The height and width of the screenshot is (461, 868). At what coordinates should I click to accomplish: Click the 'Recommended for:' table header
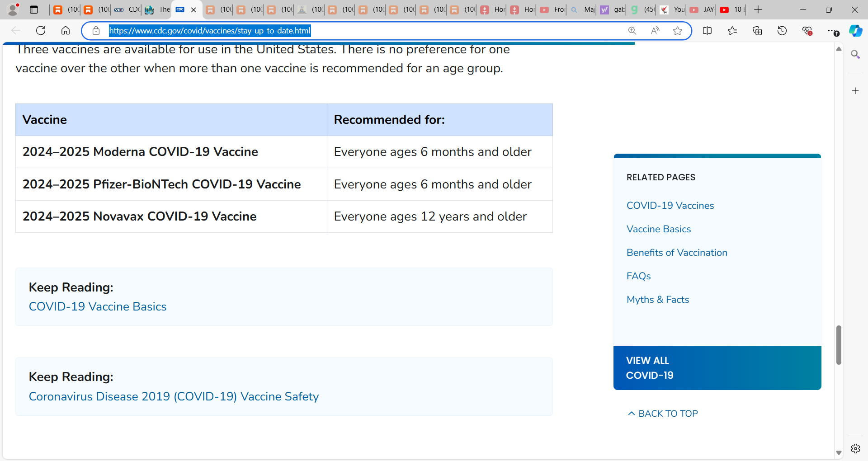coord(440,120)
